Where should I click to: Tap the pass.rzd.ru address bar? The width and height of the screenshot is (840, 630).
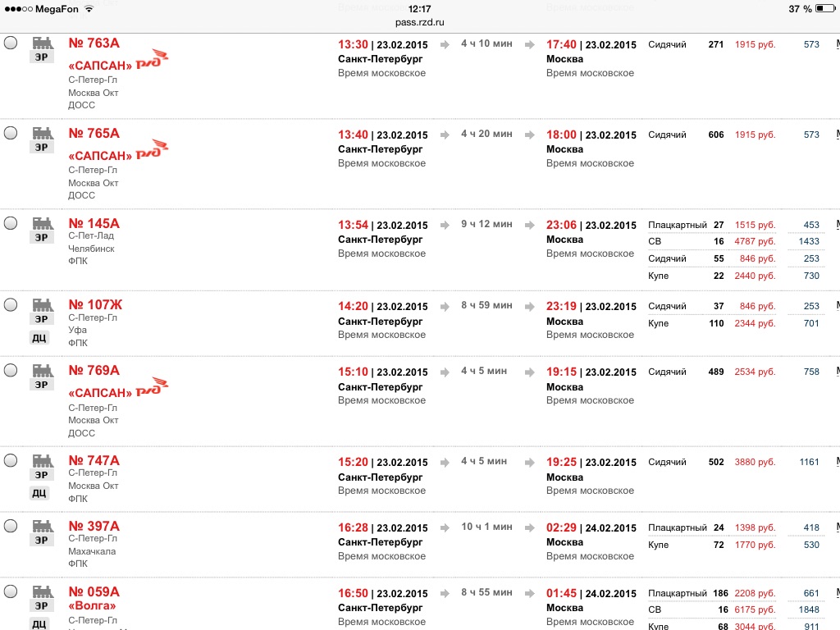pyautogui.click(x=419, y=22)
